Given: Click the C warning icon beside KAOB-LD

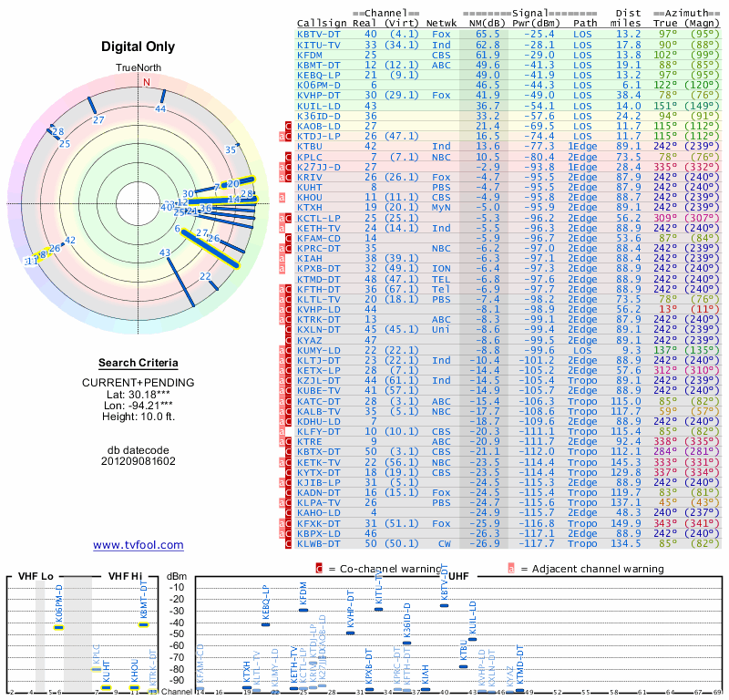Looking at the screenshot, I should [288, 127].
